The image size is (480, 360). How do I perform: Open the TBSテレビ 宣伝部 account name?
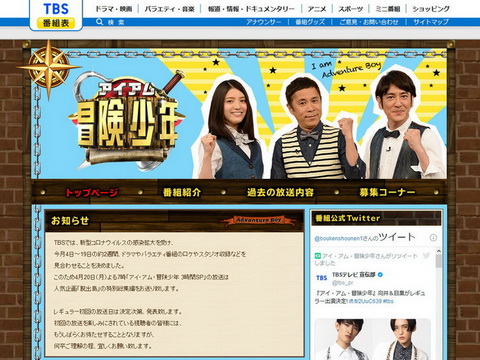pos(354,275)
